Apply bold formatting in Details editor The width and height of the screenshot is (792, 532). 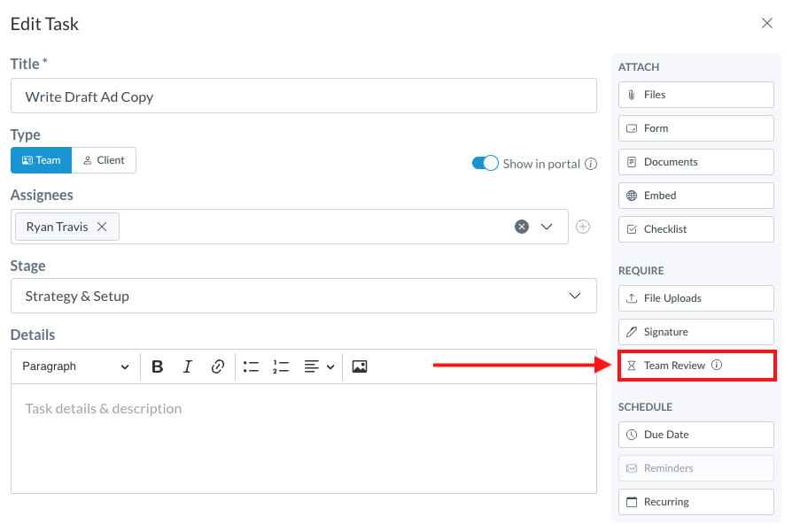tap(158, 366)
